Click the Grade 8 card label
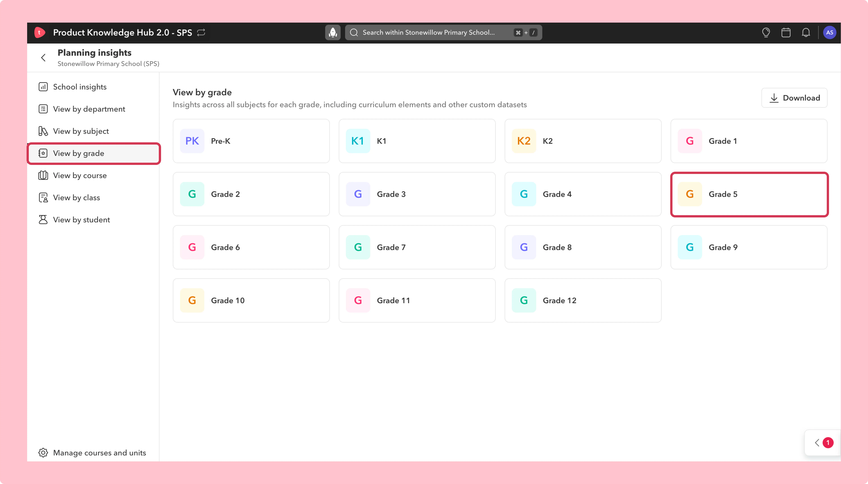The image size is (868, 484). [x=557, y=248]
